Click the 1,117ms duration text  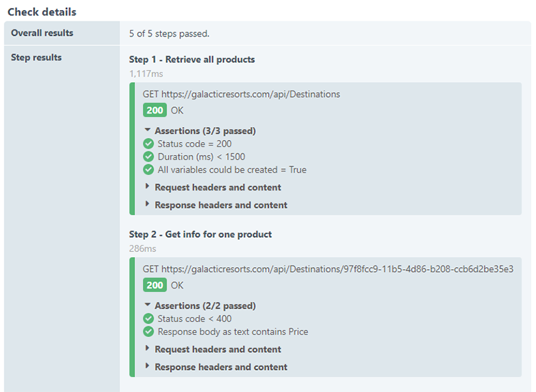coord(146,74)
